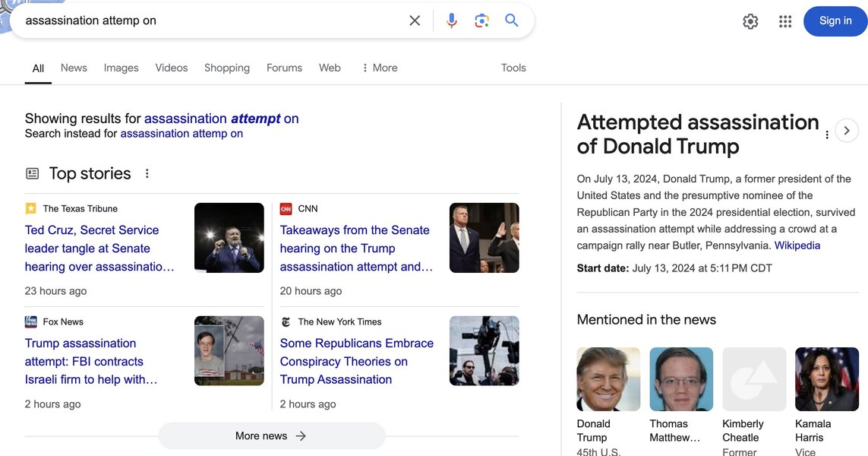Screen dimensions: 868x456
Task: Stay on the All results tab
Action: (38, 68)
